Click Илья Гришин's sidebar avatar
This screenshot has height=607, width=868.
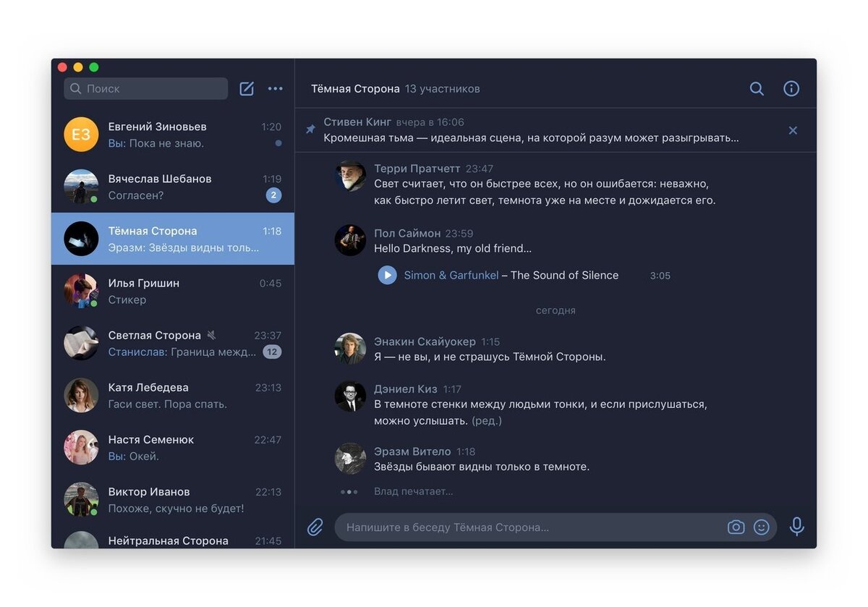[81, 291]
